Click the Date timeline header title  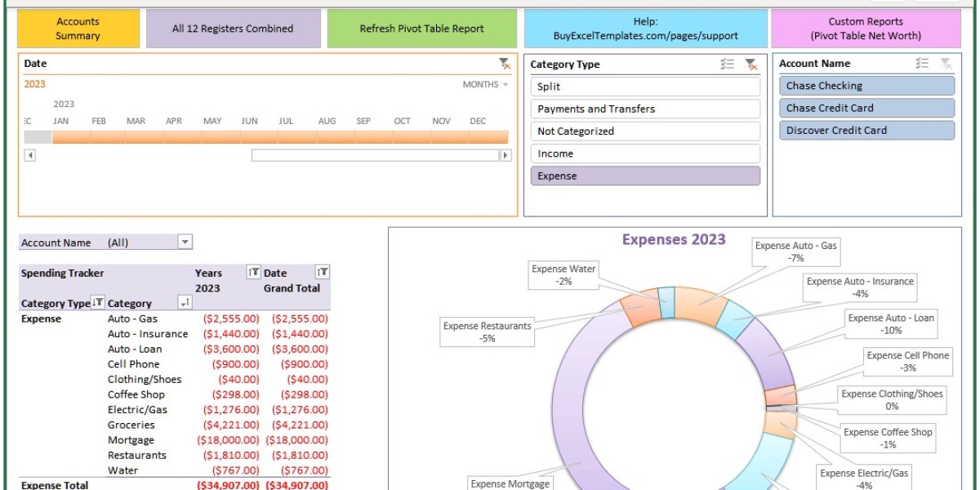35,64
